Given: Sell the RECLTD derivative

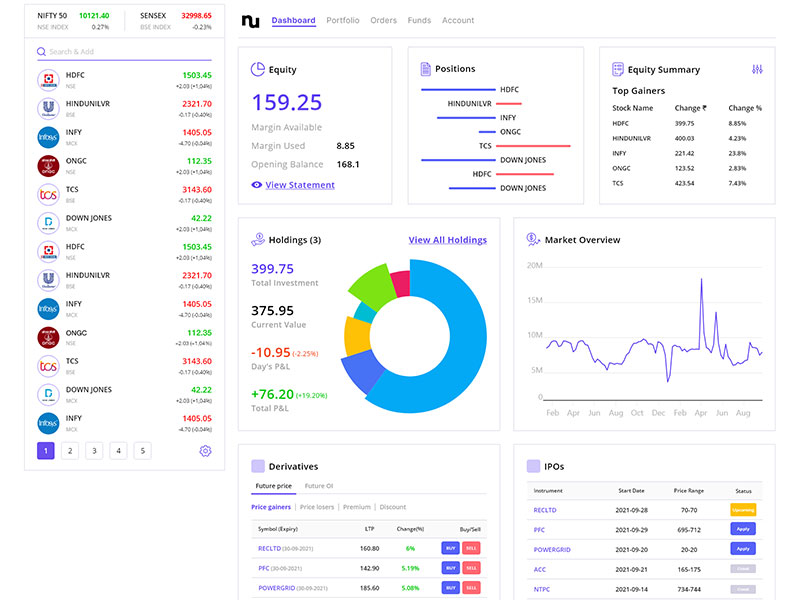Looking at the screenshot, I should coord(471,548).
